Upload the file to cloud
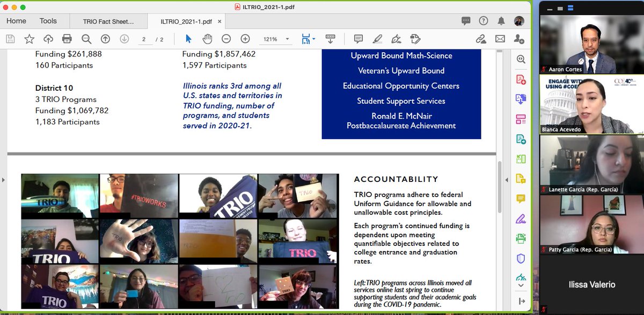This screenshot has width=644, height=315. 48,39
